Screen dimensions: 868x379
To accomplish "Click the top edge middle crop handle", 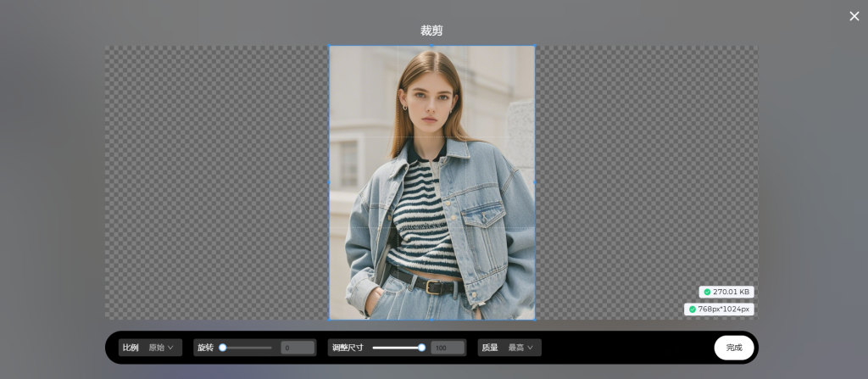I will (x=431, y=46).
